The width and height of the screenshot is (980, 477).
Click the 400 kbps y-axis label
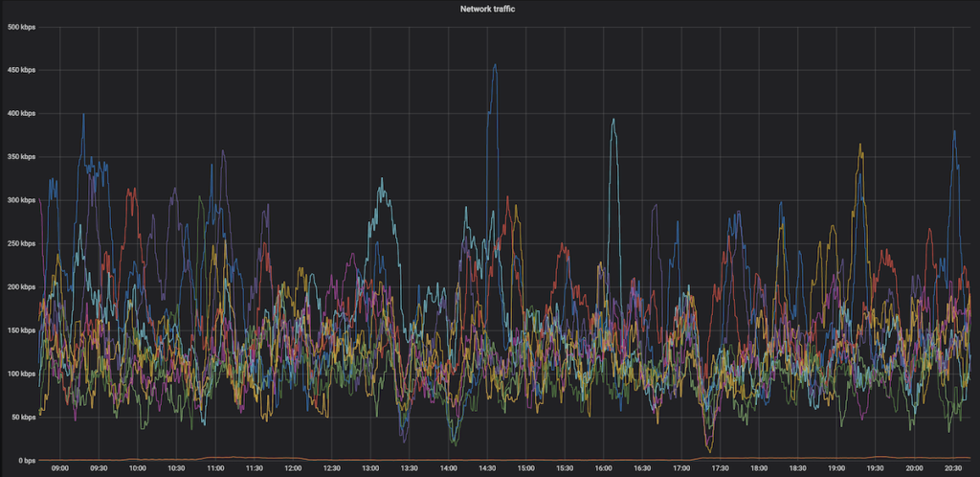pos(20,113)
